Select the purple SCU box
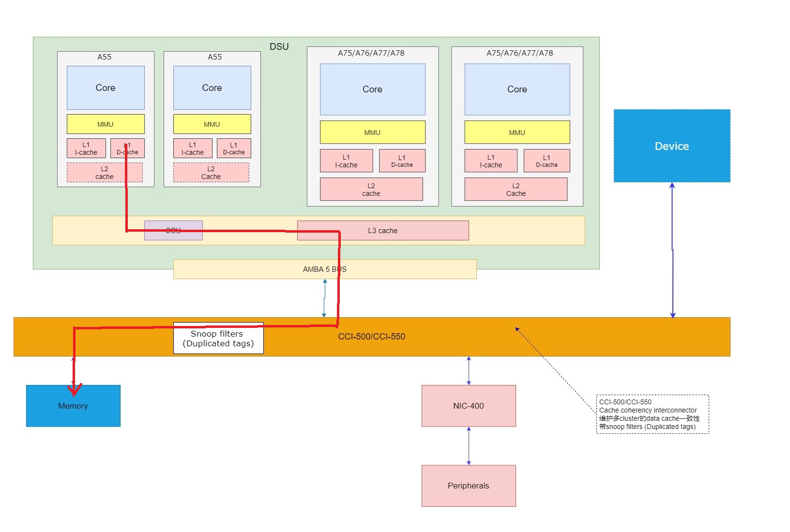790x532 pixels. coord(173,231)
